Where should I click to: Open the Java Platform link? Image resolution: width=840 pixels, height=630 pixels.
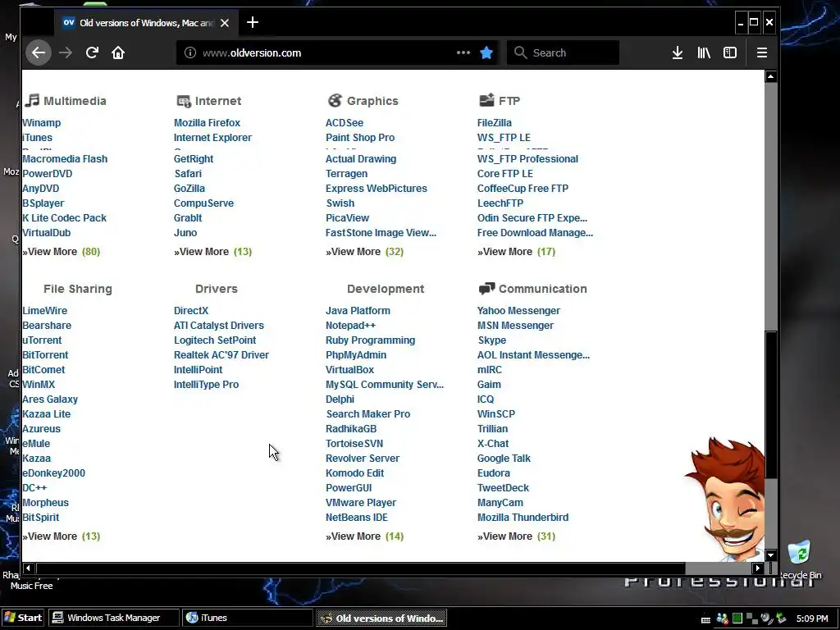tap(358, 311)
